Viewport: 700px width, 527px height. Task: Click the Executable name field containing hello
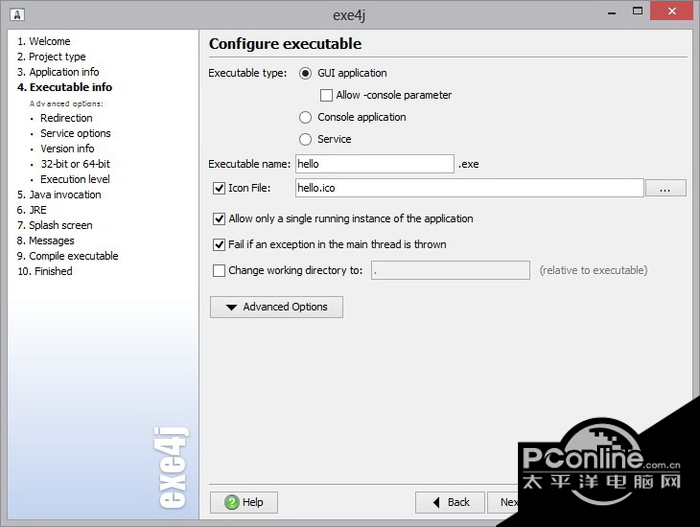point(375,164)
